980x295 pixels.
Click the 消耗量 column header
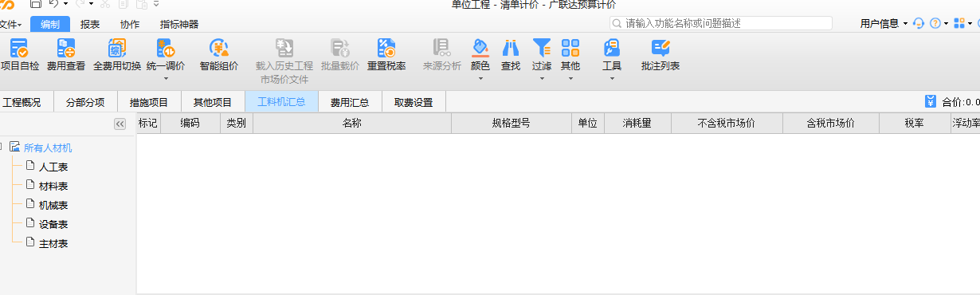(637, 124)
